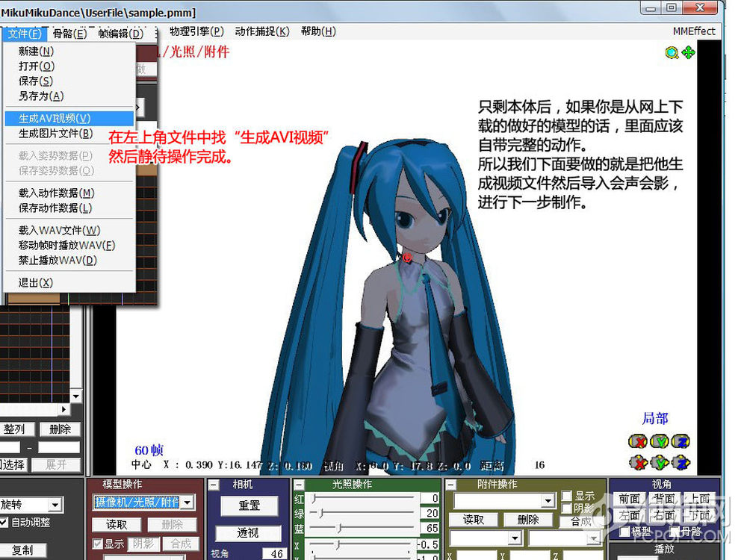Click the 右面 right view button
Screen dimensions: 747x560
click(665, 515)
